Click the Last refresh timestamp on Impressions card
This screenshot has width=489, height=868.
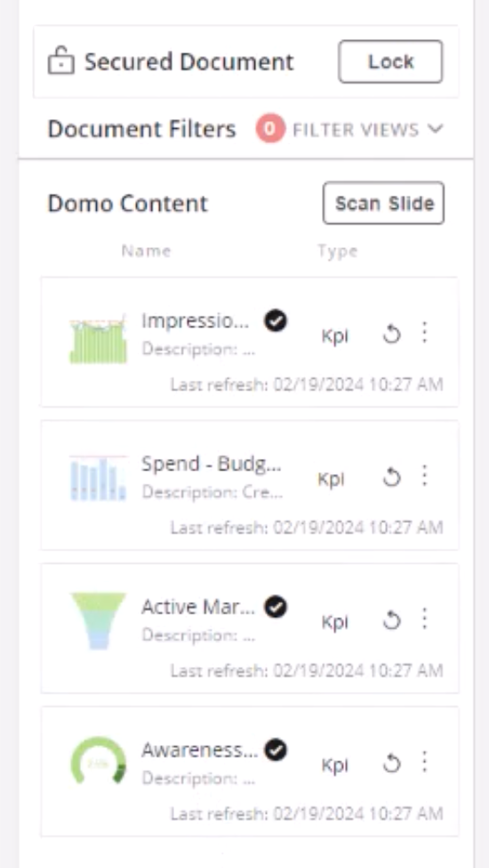(307, 384)
